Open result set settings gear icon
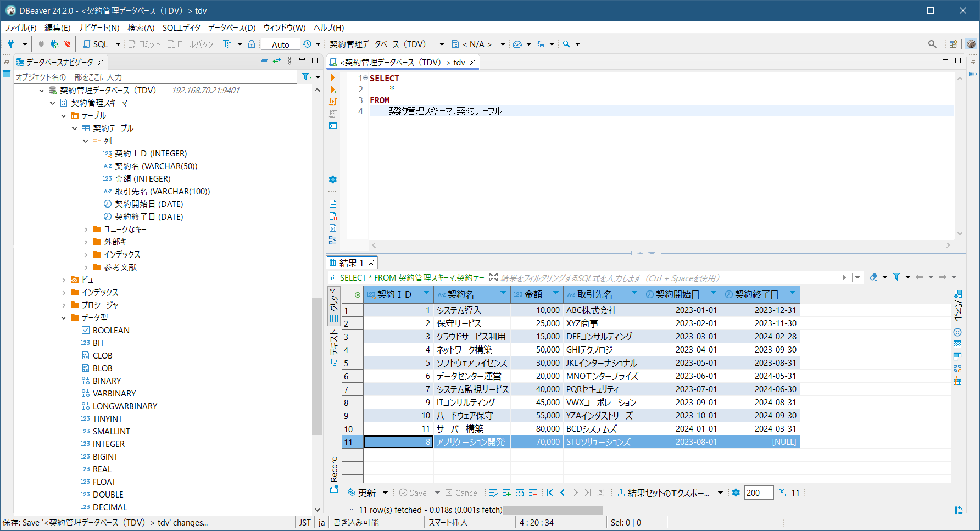980x531 pixels. [x=736, y=493]
